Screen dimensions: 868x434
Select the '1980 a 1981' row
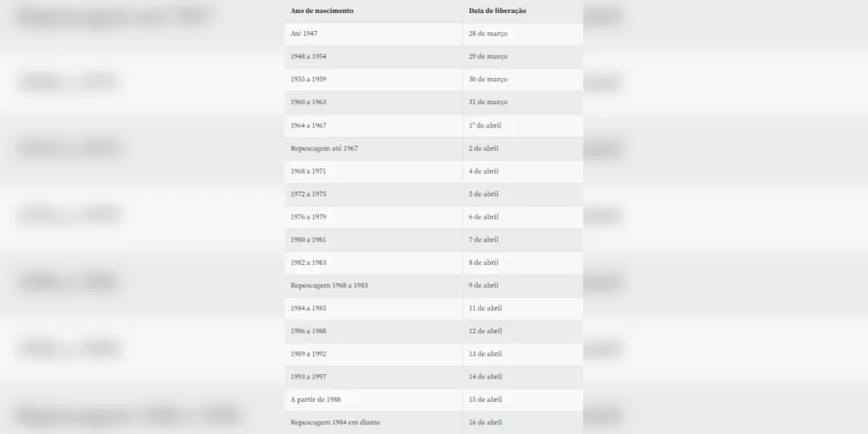434,240
